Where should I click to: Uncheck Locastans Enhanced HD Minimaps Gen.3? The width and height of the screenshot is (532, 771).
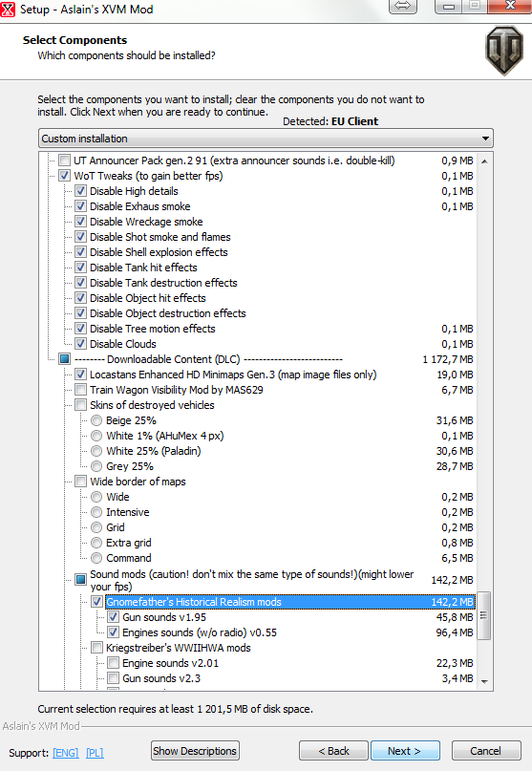click(x=80, y=375)
